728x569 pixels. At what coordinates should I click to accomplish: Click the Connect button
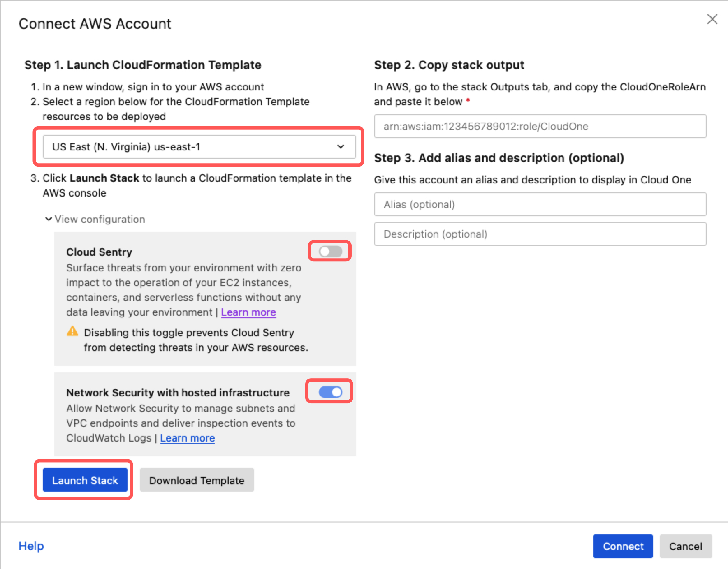pos(623,546)
